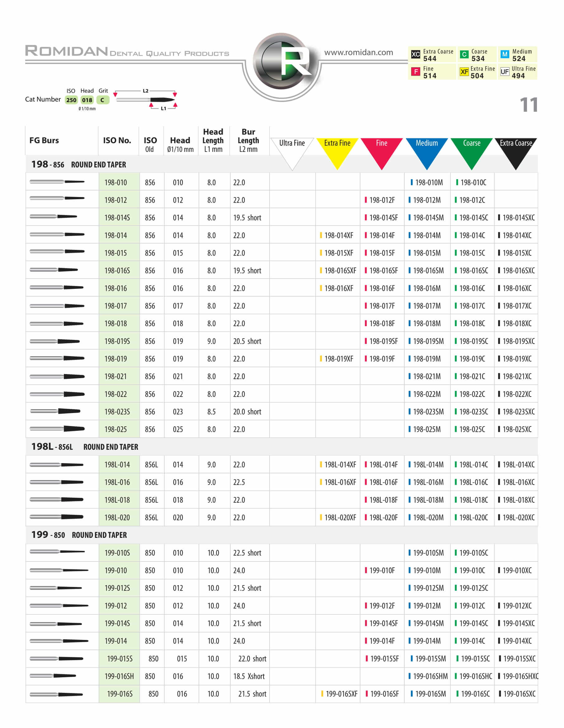Select product code '198-021M'
564x728 pixels.
coord(424,377)
